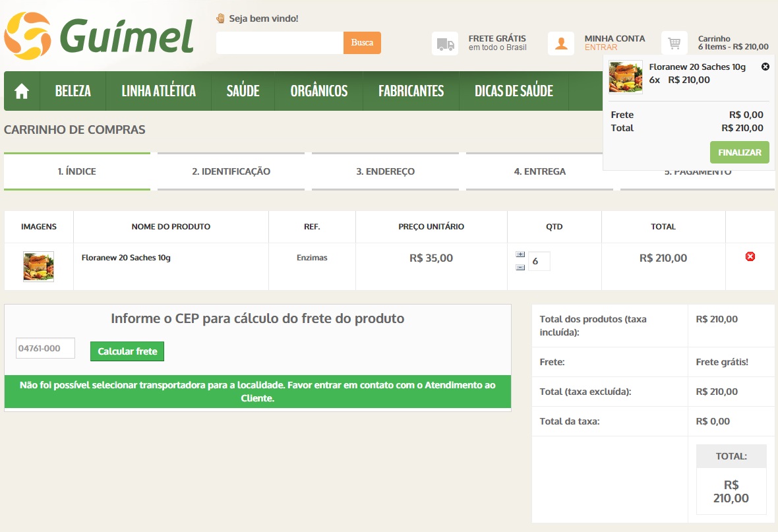Select the 4. Entrega step tab

[x=540, y=171]
